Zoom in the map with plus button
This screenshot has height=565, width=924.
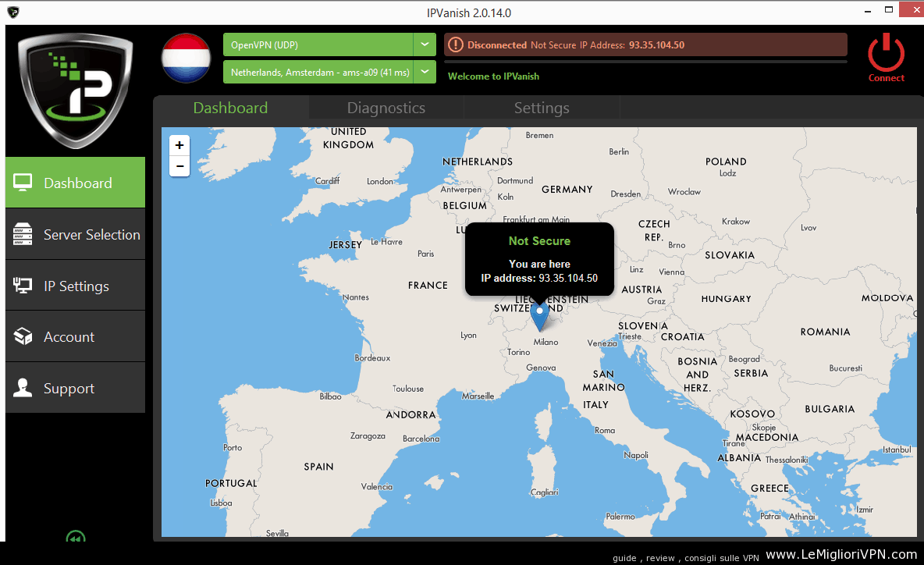click(x=179, y=145)
